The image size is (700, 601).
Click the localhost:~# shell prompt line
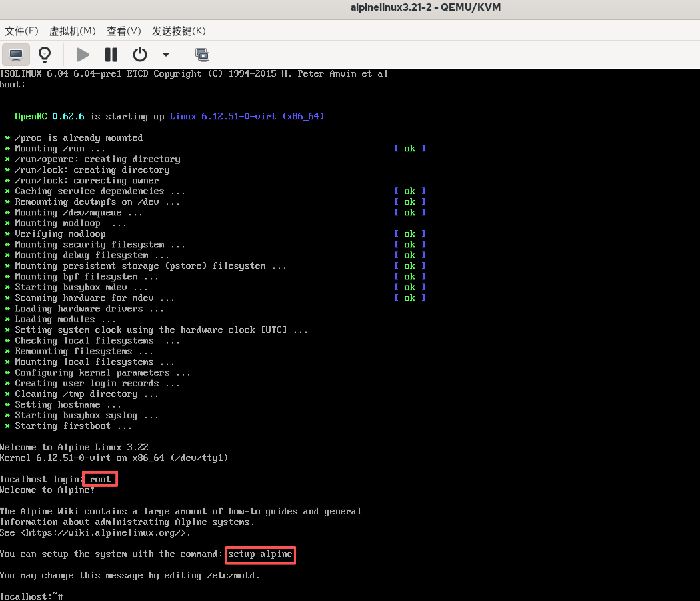click(31, 596)
